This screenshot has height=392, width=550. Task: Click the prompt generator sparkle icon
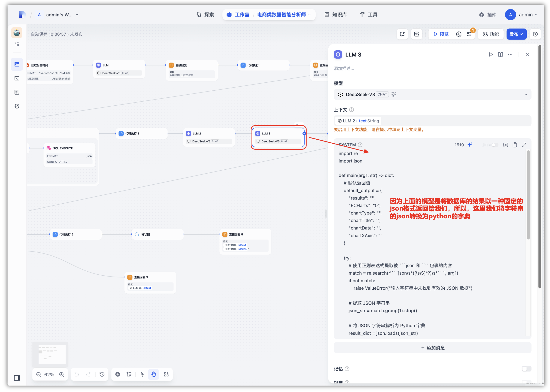click(x=470, y=145)
